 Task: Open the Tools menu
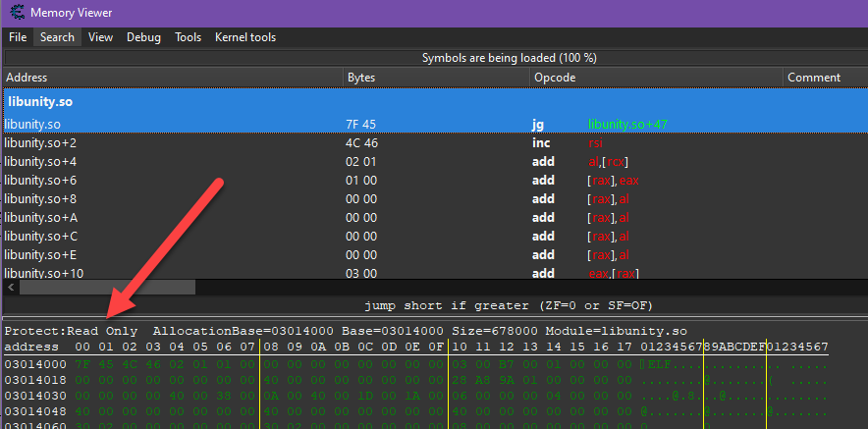click(188, 37)
